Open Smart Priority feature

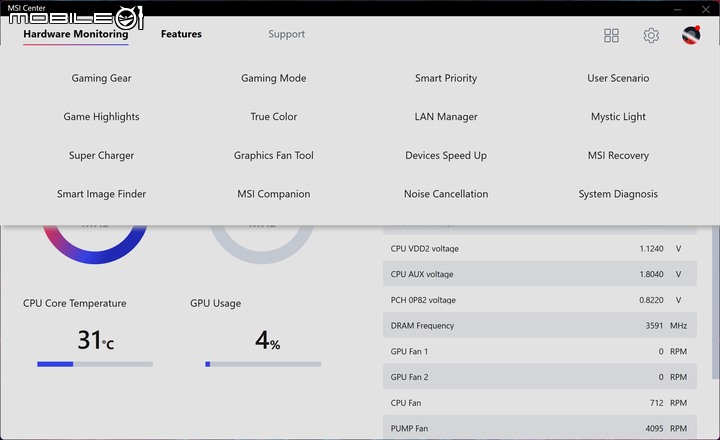pyautogui.click(x=446, y=78)
